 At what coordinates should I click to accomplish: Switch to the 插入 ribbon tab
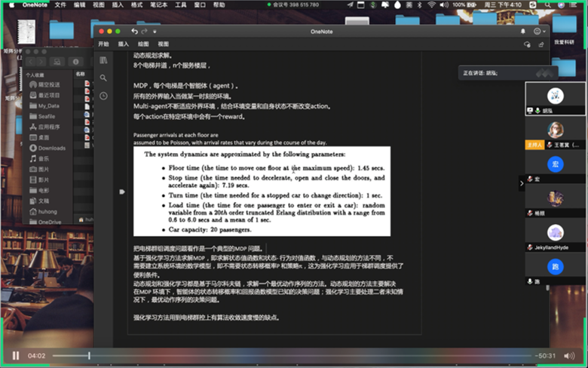click(123, 44)
